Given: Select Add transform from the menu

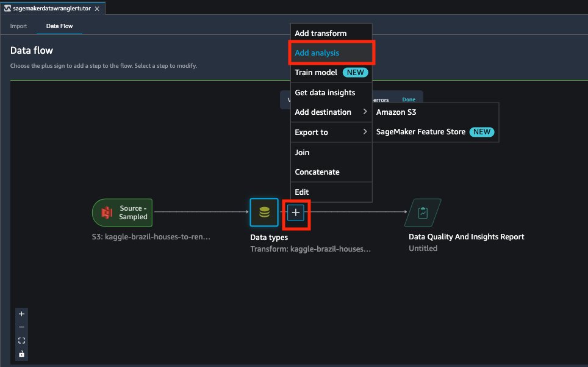Looking at the screenshot, I should (x=320, y=32).
